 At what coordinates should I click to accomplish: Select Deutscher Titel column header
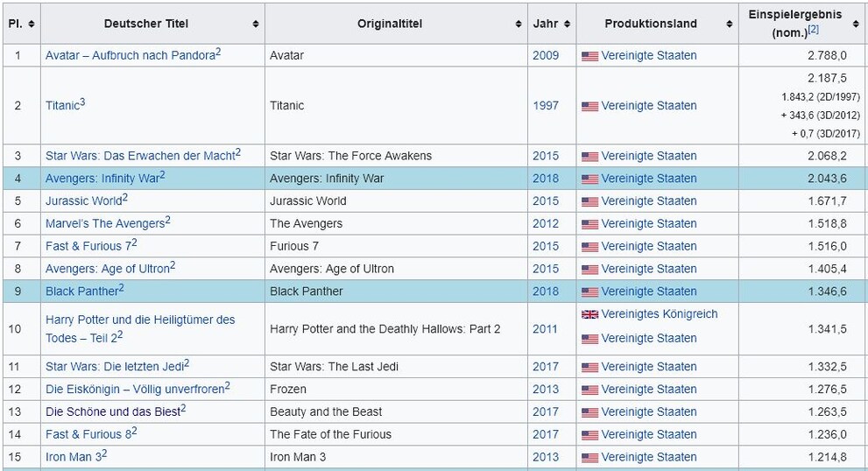point(146,24)
